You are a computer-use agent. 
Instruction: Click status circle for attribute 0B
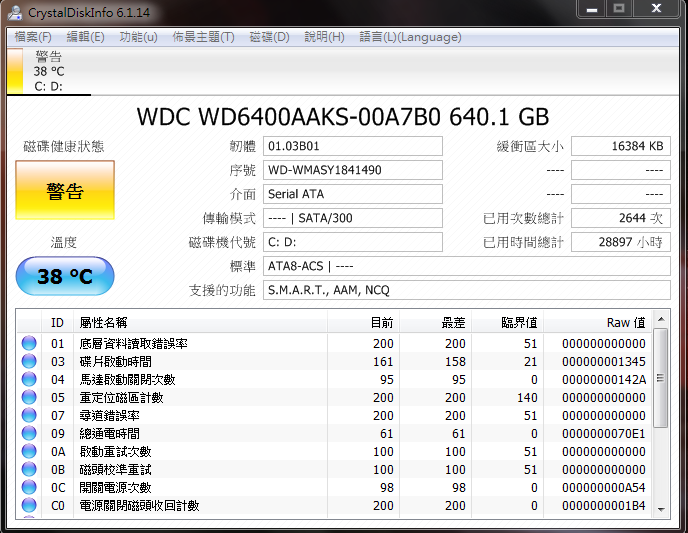(x=29, y=469)
